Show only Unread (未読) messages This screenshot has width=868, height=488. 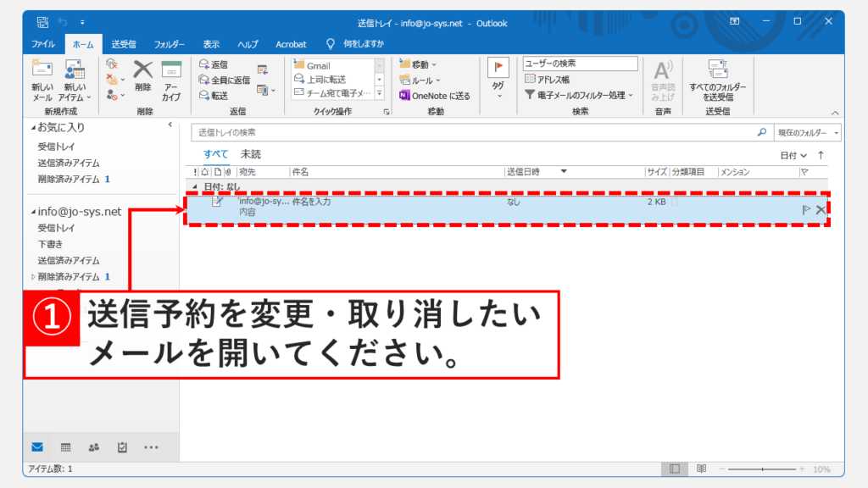[x=250, y=154]
